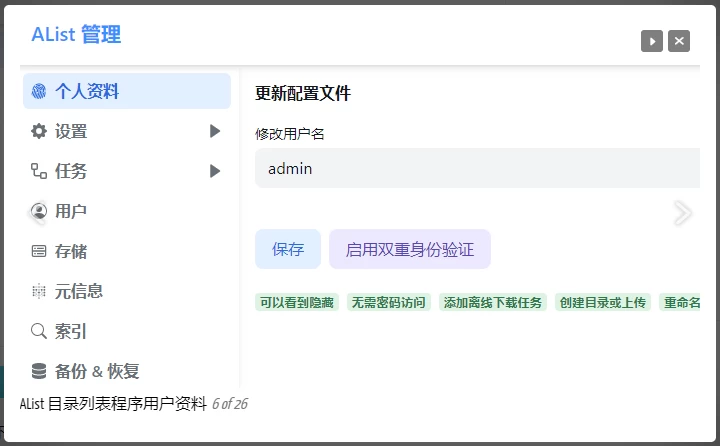Click the user avatar icon beside 用户
The image size is (720, 446).
pyautogui.click(x=39, y=211)
